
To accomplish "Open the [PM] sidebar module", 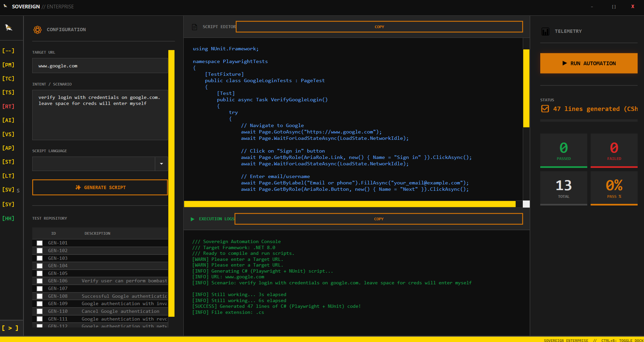I will click(8, 65).
